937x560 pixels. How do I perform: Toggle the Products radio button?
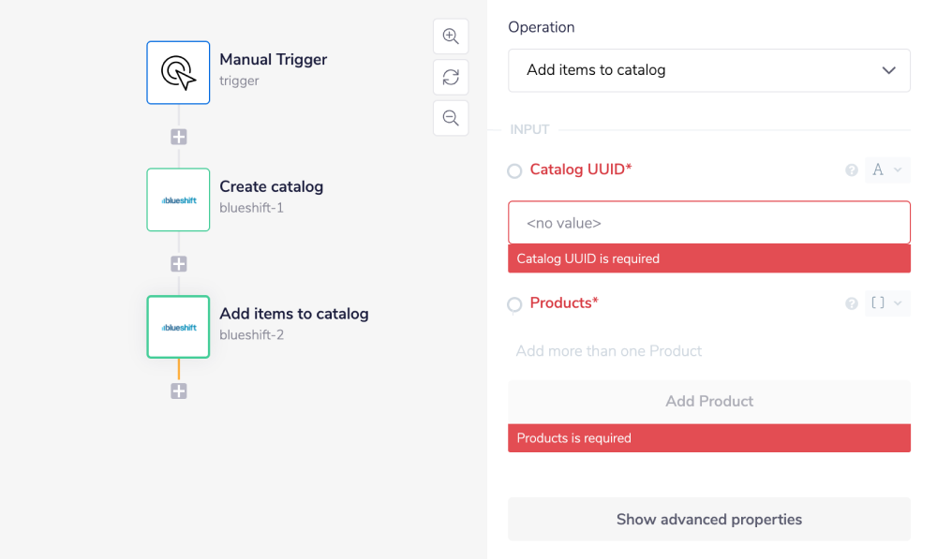[514, 304]
